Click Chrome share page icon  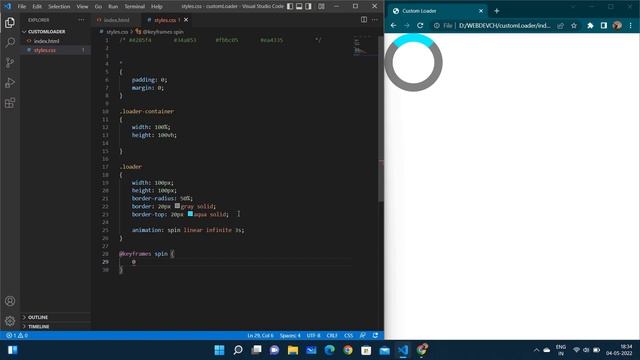click(560, 25)
